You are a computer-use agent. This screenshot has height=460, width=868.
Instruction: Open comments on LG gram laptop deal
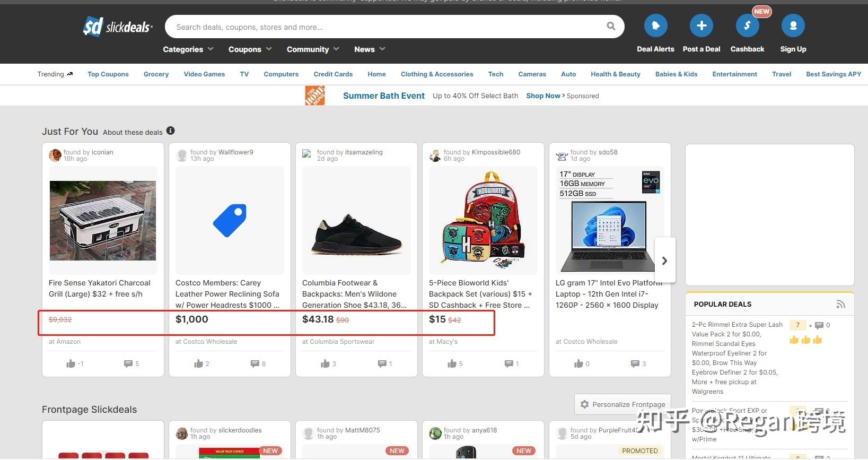[635, 363]
